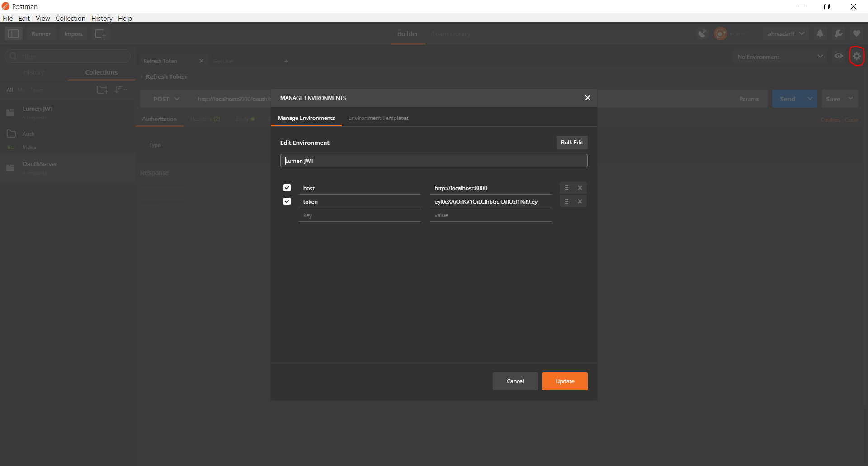Viewport: 868px width, 466px height.
Task: Click the Import button
Action: tap(74, 34)
